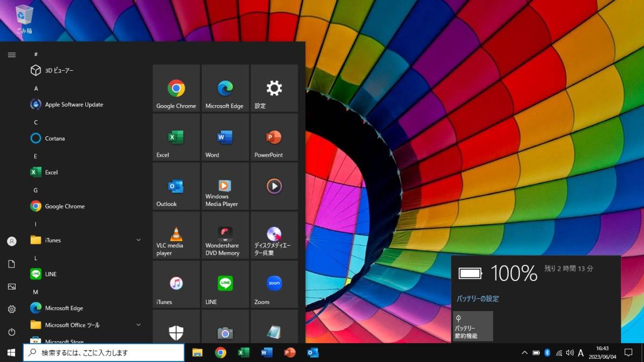Screen dimensions: 644x362
Task: Open the user account icon in Start rail
Action: (12, 241)
